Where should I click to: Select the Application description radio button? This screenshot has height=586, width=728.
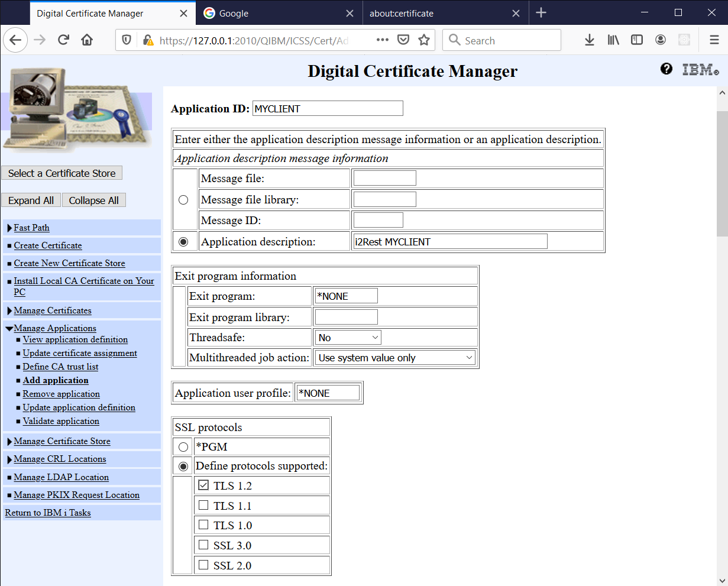click(183, 242)
